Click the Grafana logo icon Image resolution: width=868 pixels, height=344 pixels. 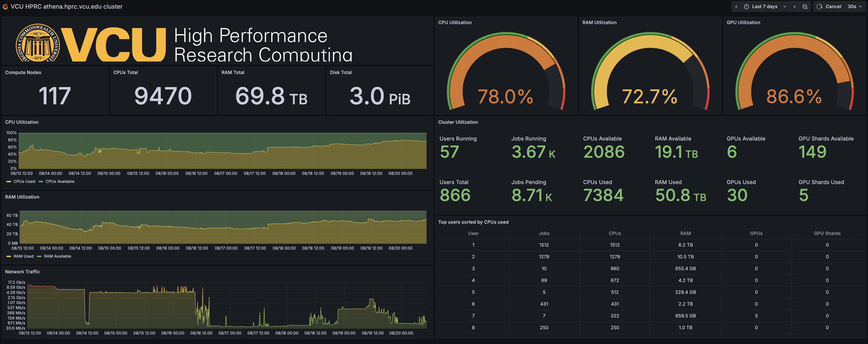click(5, 6)
